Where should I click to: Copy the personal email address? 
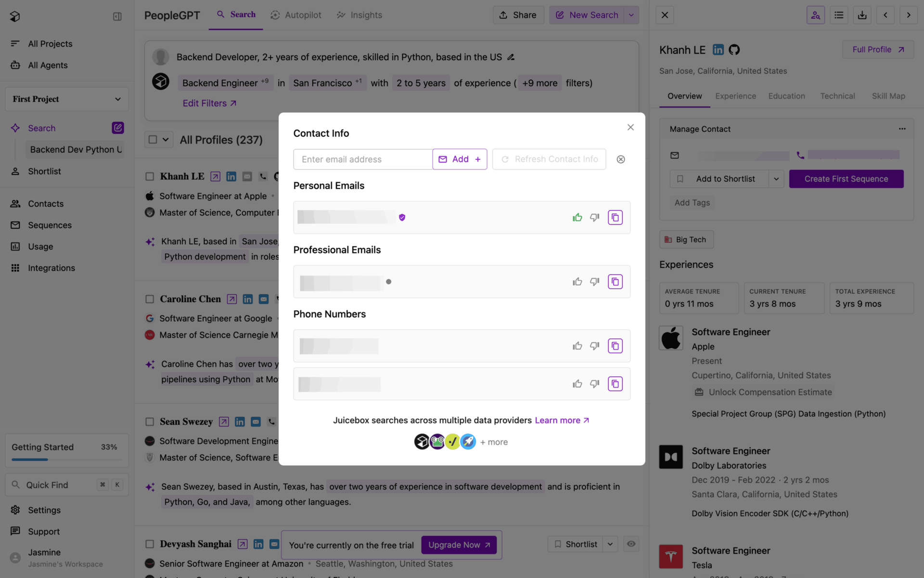click(x=615, y=217)
